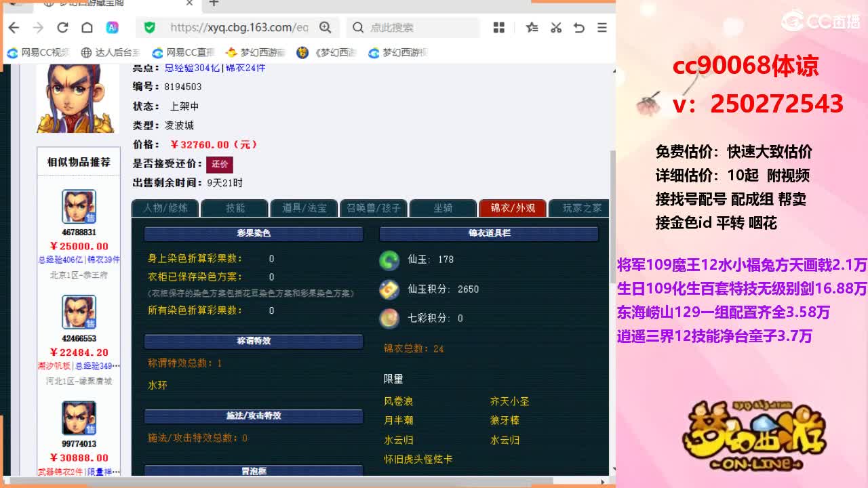Click the 锦衣道具栏 section header
The width and height of the screenshot is (868, 488).
(x=489, y=234)
